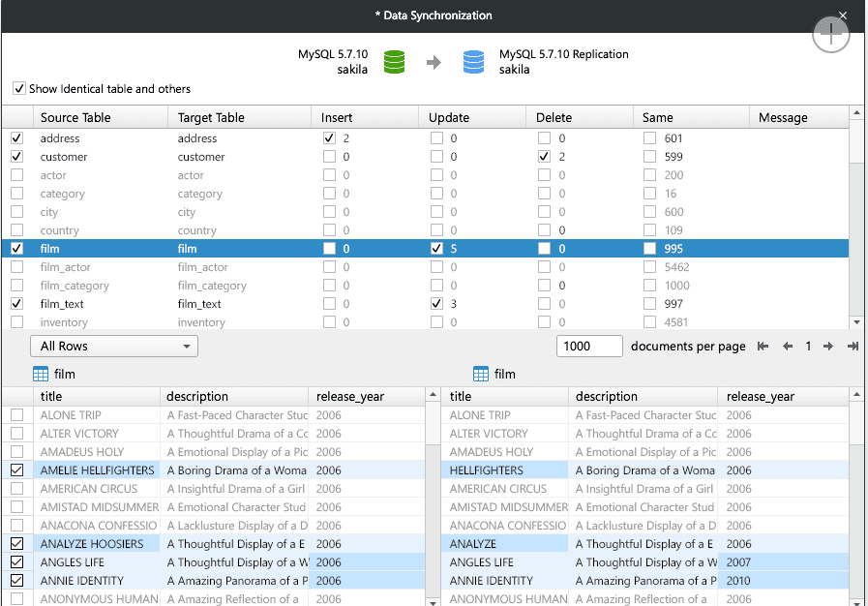Open the All Rows dropdown

(x=113, y=346)
